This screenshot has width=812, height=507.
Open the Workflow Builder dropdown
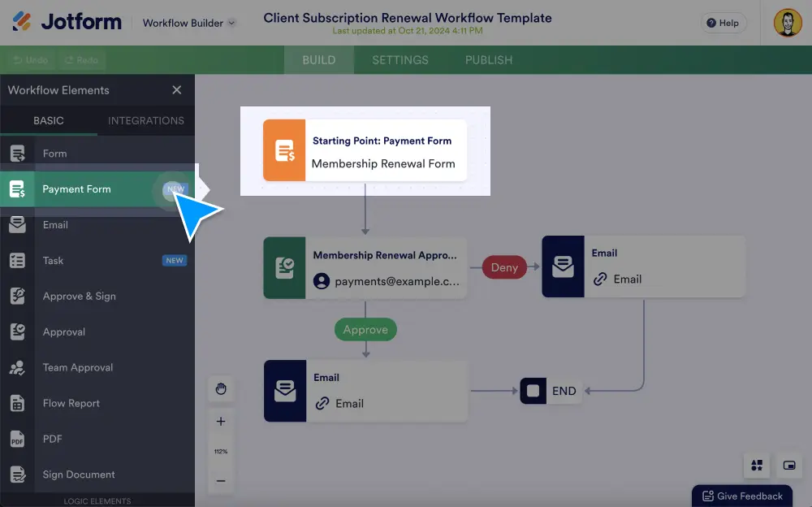[x=188, y=23]
